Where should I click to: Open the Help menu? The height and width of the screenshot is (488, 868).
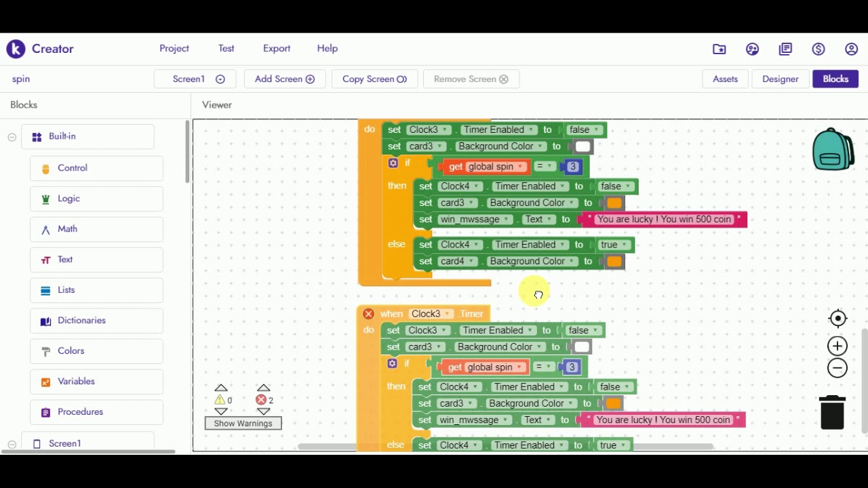click(x=328, y=49)
